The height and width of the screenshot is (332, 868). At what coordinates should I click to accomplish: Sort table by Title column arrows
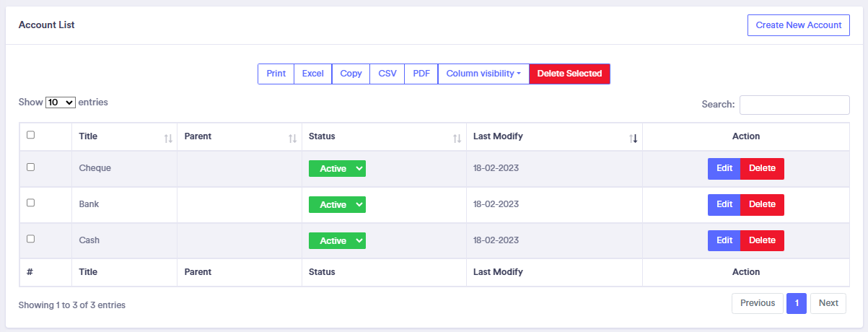168,138
